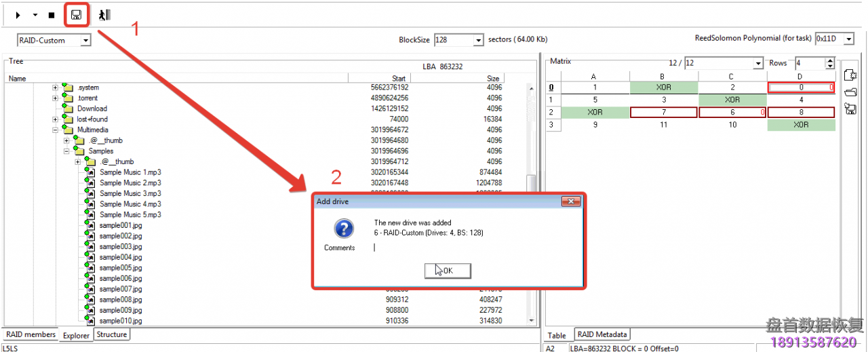The image size is (868, 352).
Task: Click matrix cell B2 containing 7
Action: click(664, 112)
